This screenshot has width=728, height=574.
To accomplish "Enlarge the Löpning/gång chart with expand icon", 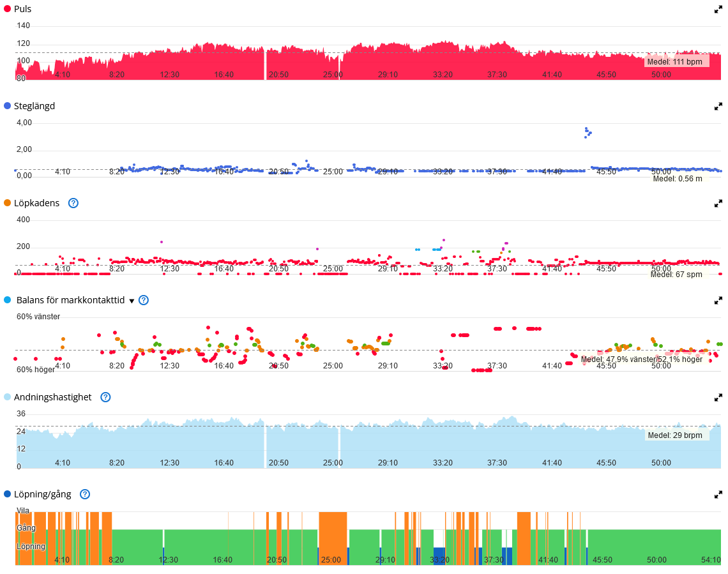I will point(718,495).
